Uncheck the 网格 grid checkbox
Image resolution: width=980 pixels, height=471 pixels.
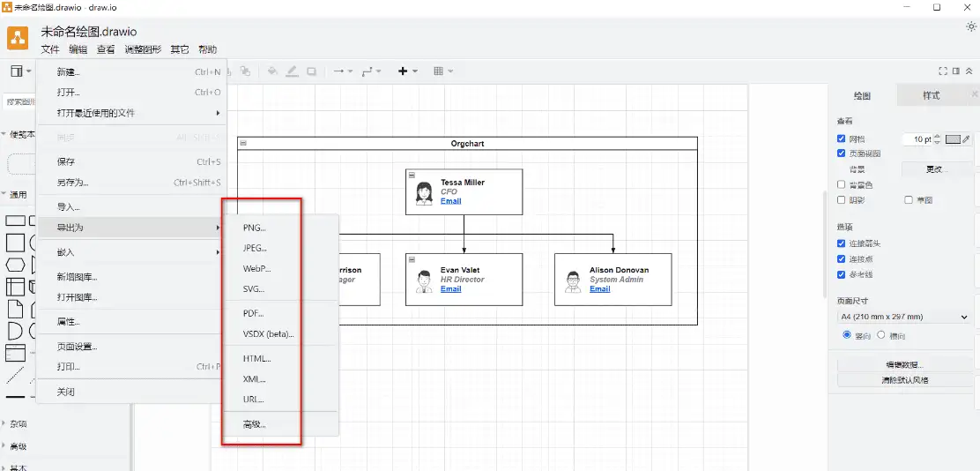[842, 139]
